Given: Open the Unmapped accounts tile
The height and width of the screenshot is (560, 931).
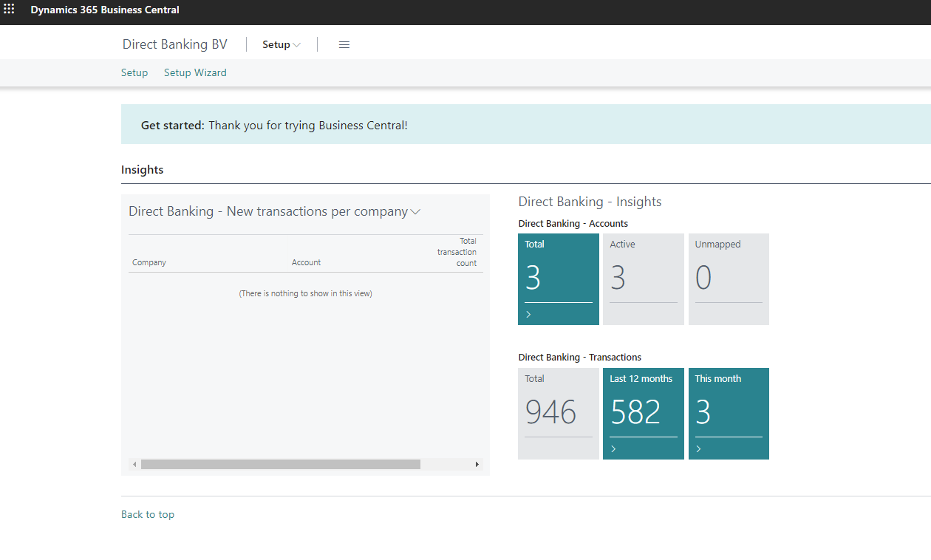Looking at the screenshot, I should pyautogui.click(x=729, y=279).
